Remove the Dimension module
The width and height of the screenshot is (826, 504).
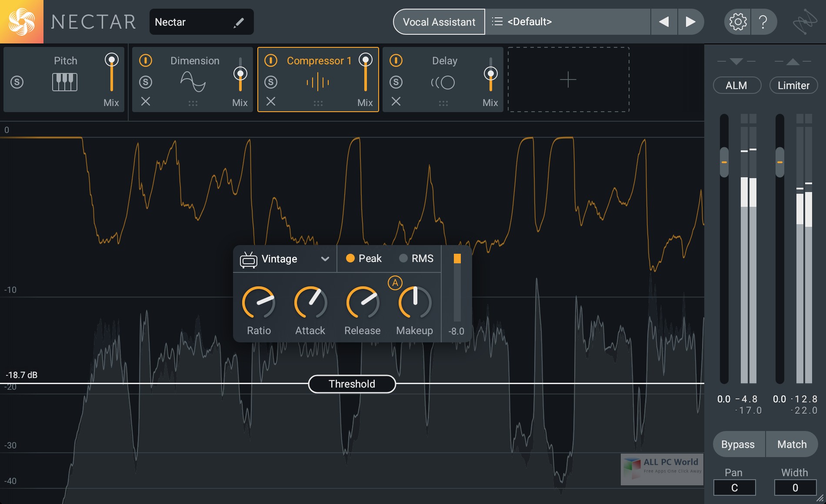[146, 101]
